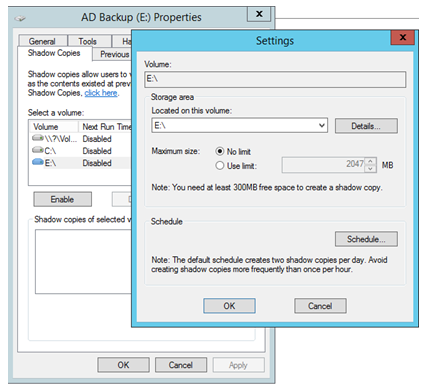Click the 2047 MB limit field
The image size is (428, 388).
[x=323, y=165]
